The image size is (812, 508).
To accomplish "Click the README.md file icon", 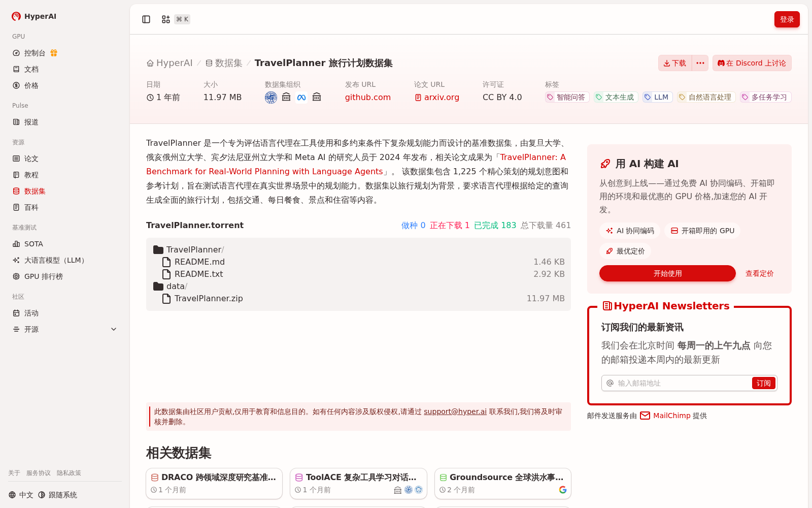I will 166,262.
